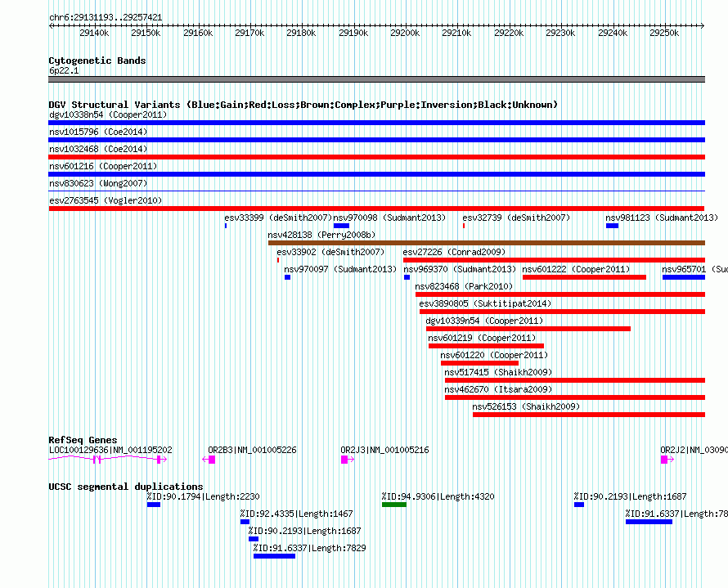
Task: Click the cytogenetic band 6p22.1 bar
Action: 376,79
